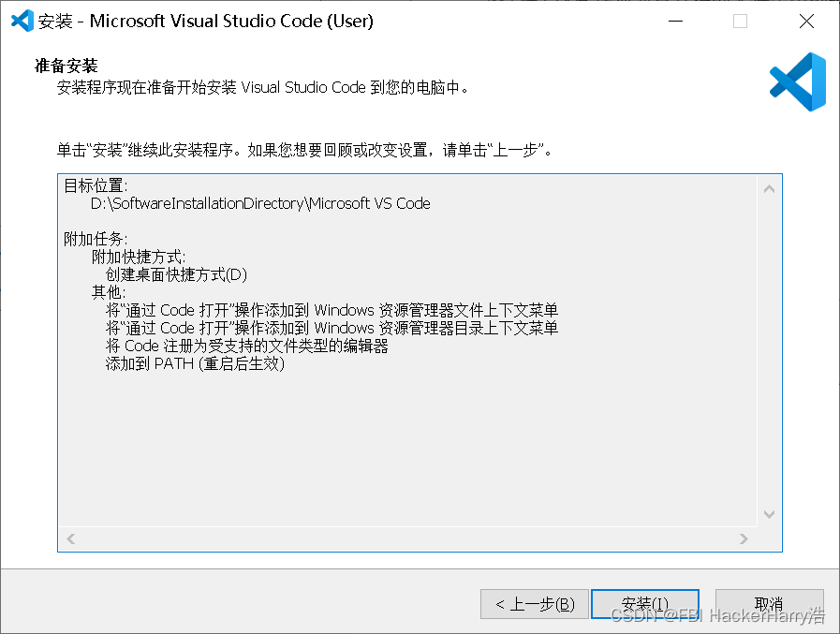
Task: Cancel setup with the 取消 button
Action: tap(769, 604)
